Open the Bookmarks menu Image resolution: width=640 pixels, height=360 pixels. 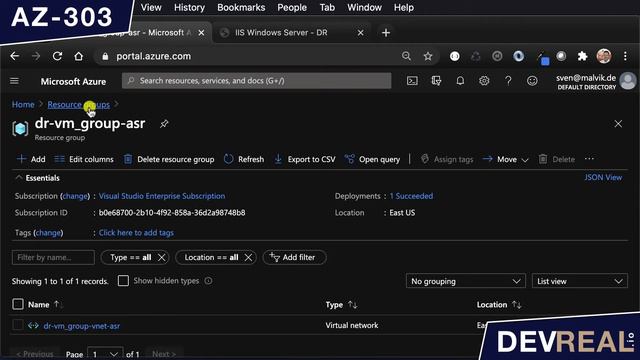[241, 7]
